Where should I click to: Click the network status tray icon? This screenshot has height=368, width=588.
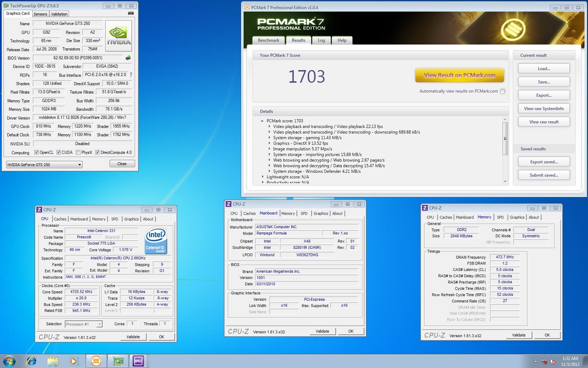click(544, 361)
